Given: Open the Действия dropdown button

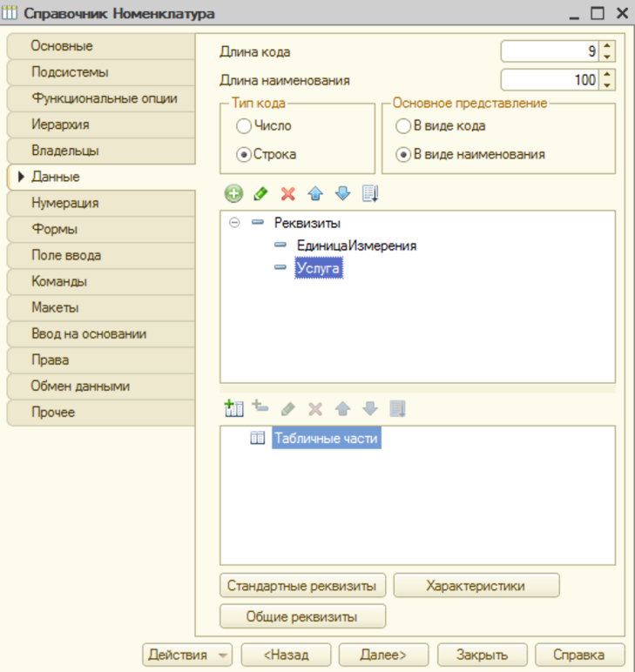Looking at the screenshot, I should [x=187, y=655].
